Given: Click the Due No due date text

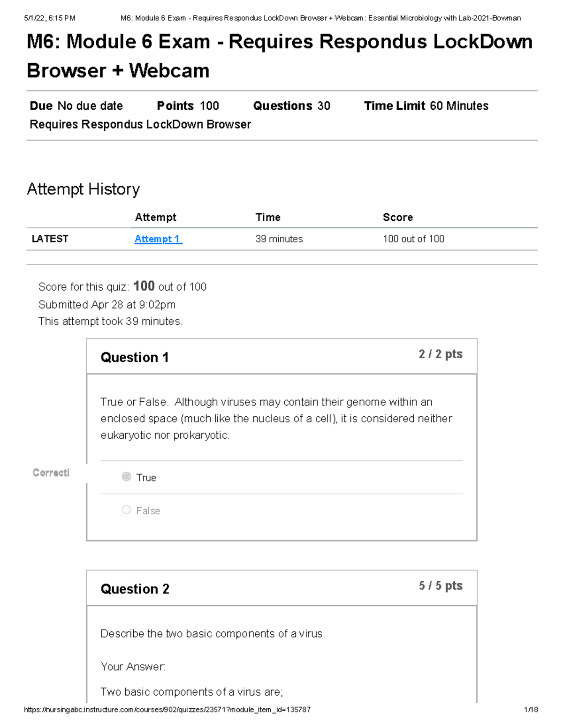Looking at the screenshot, I should [x=76, y=106].
